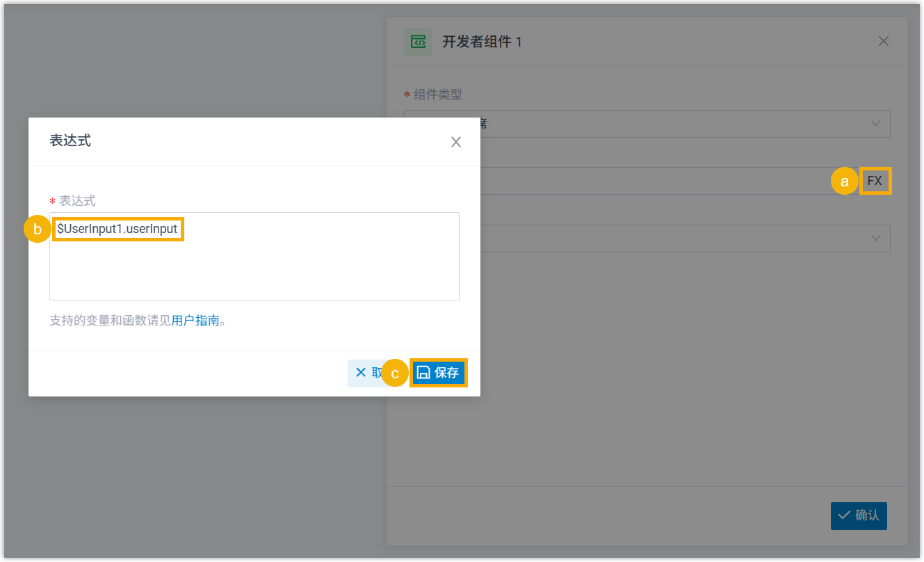Click the 开发者组件 1 panel title

pos(482,42)
